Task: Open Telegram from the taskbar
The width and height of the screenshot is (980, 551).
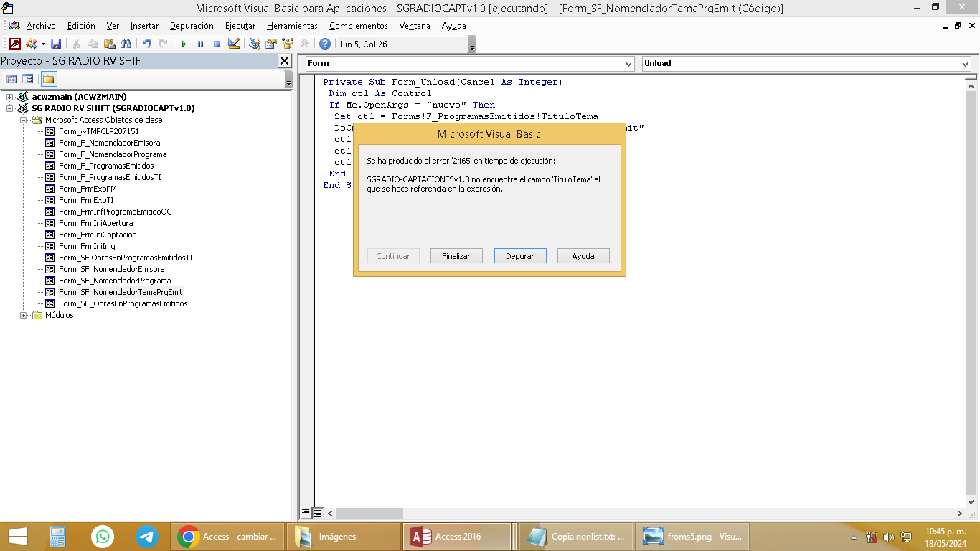Action: point(147,537)
